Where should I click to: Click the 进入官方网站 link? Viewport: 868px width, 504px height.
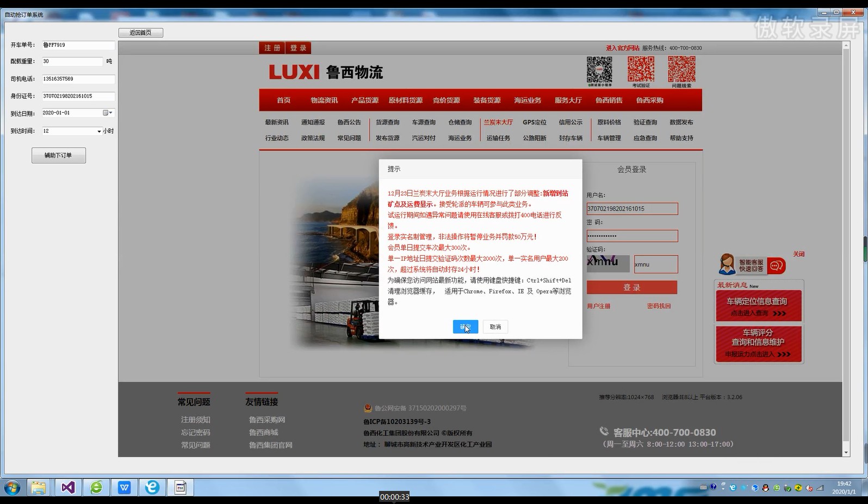[x=623, y=48]
